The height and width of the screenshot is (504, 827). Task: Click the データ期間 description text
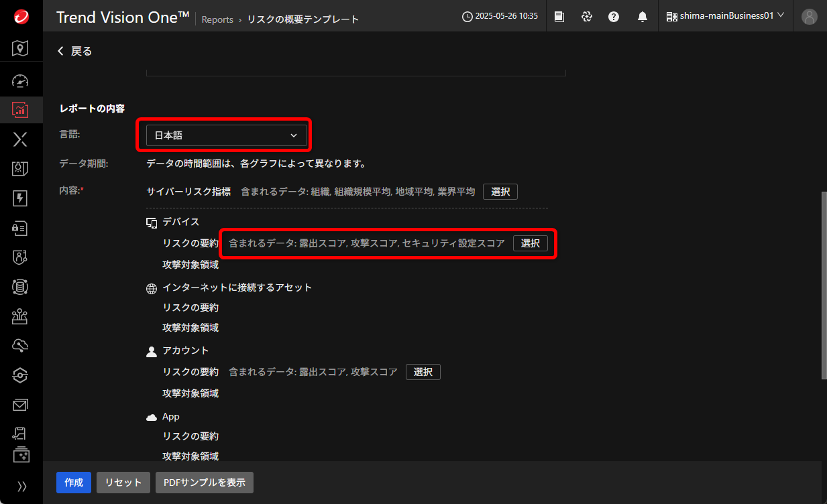pos(256,164)
